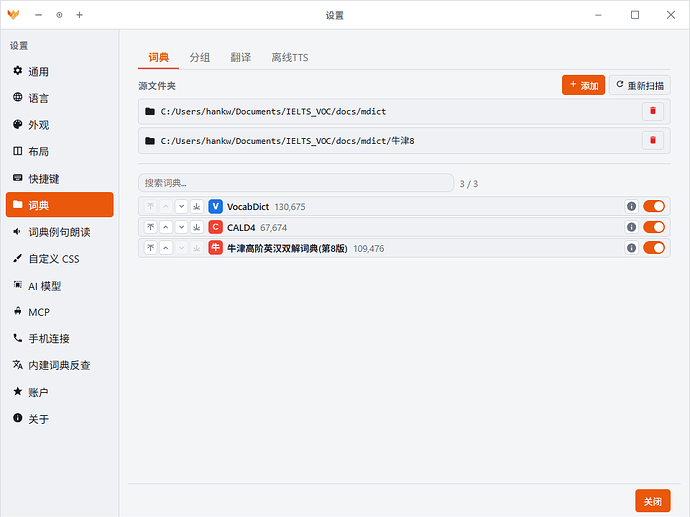Image resolution: width=690 pixels, height=517 pixels.
Task: Focus the 搜索词典 search field
Action: 296,183
